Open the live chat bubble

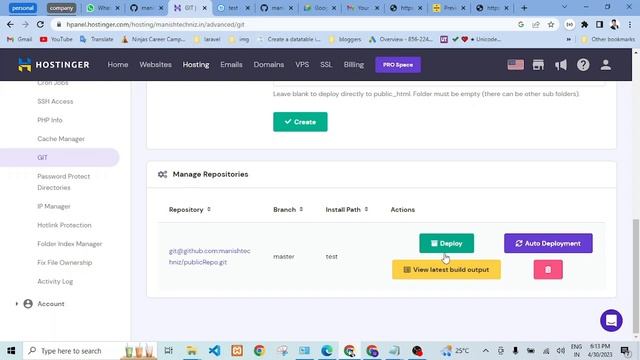click(611, 320)
